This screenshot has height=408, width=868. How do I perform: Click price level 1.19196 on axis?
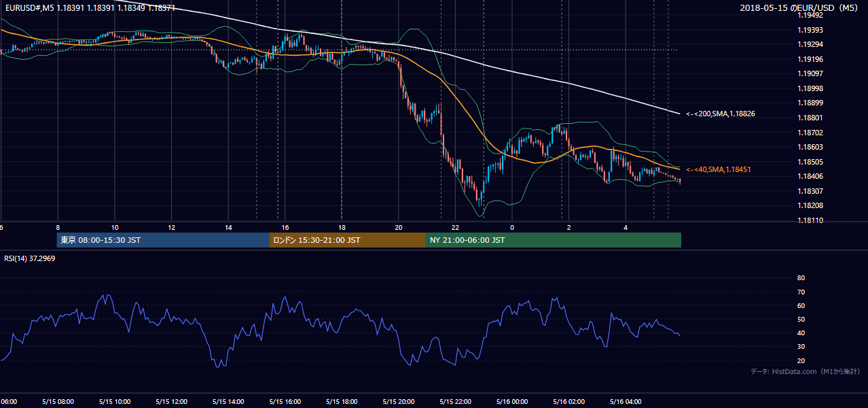coord(810,59)
